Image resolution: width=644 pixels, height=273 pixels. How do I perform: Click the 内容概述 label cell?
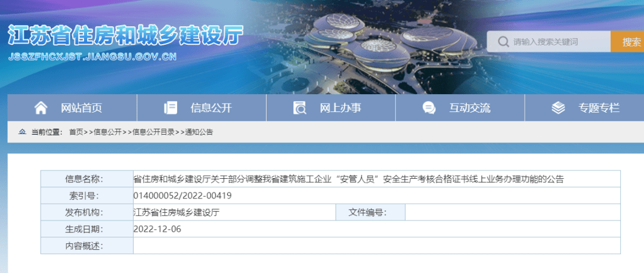(x=86, y=246)
